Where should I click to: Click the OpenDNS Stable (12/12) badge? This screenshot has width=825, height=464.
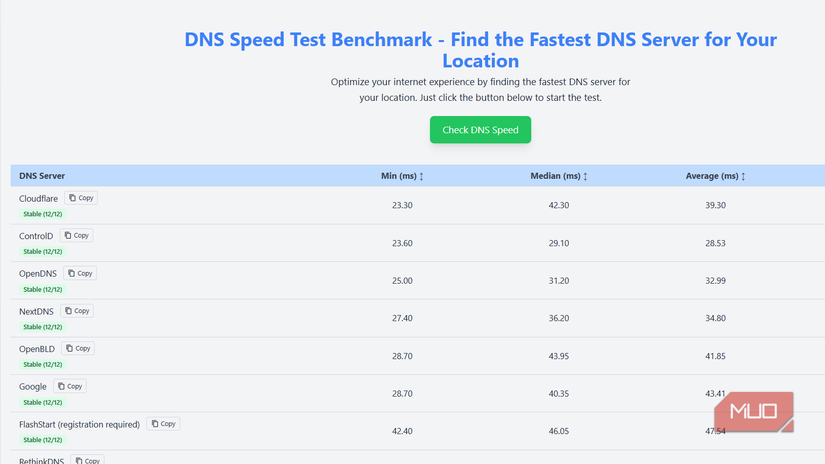tap(43, 289)
